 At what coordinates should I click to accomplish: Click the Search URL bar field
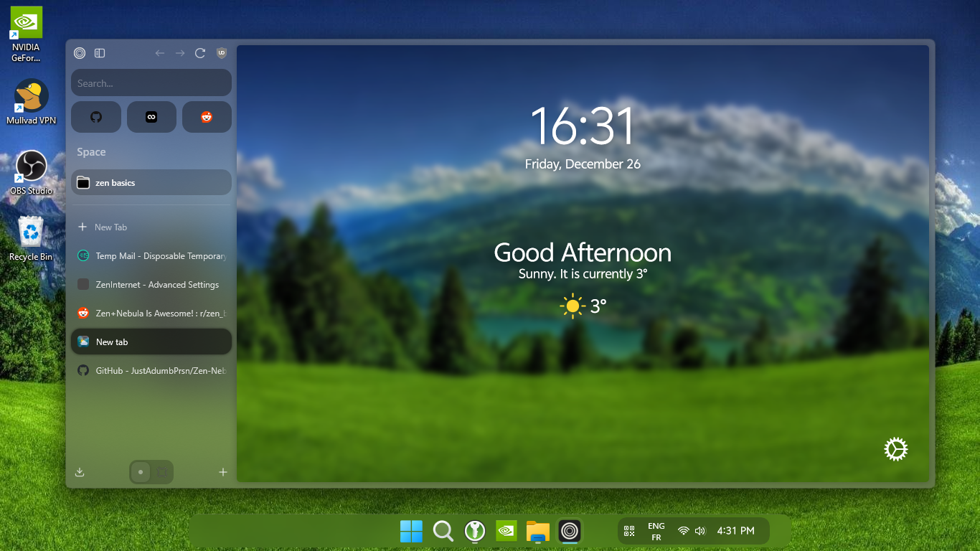[x=151, y=83]
